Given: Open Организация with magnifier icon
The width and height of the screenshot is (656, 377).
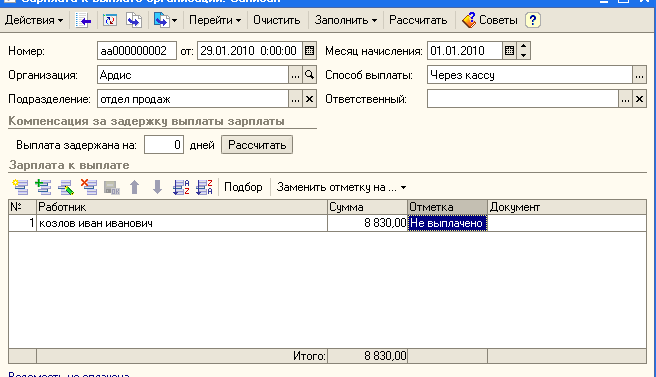Looking at the screenshot, I should [x=310, y=75].
